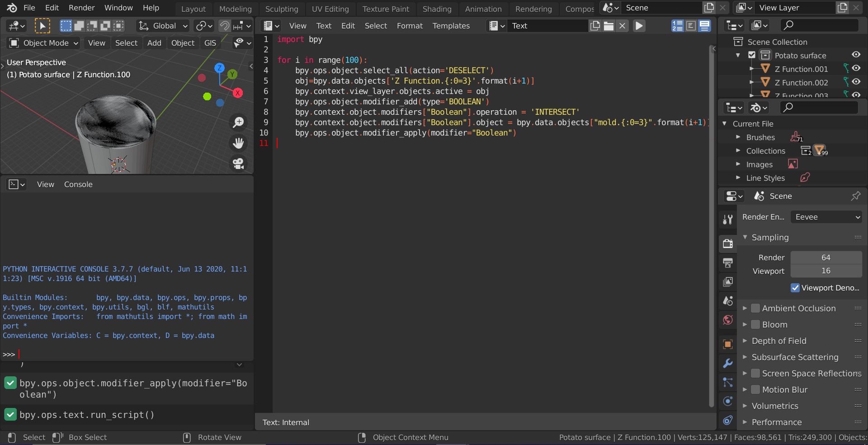Expand the Brushes entry in Current File
Viewport: 868px width, 445px height.
(738, 137)
